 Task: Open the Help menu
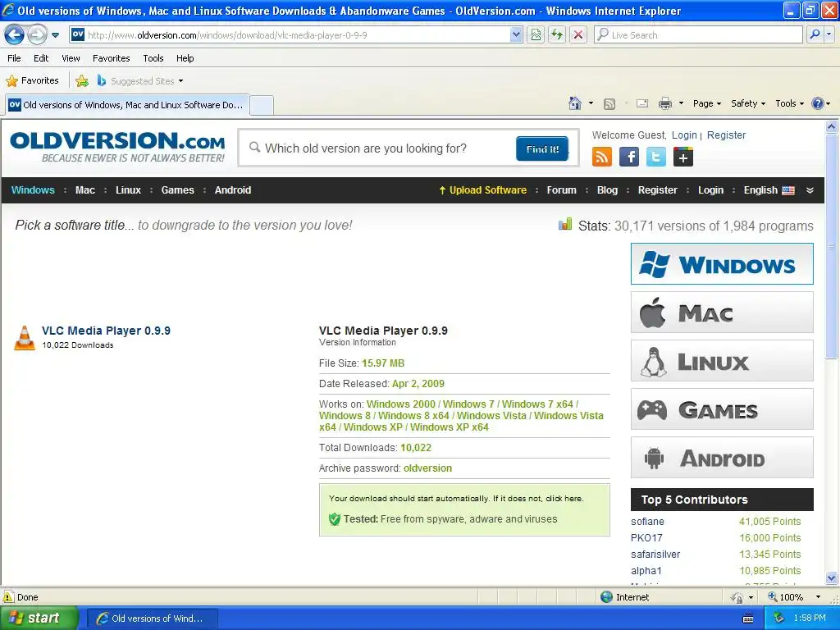click(185, 58)
